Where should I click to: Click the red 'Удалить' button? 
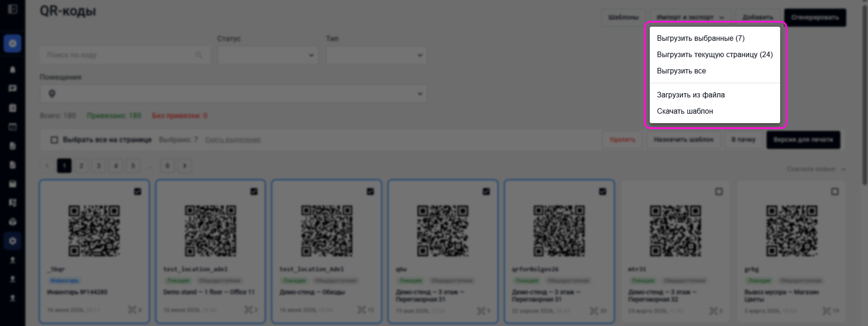pyautogui.click(x=622, y=139)
